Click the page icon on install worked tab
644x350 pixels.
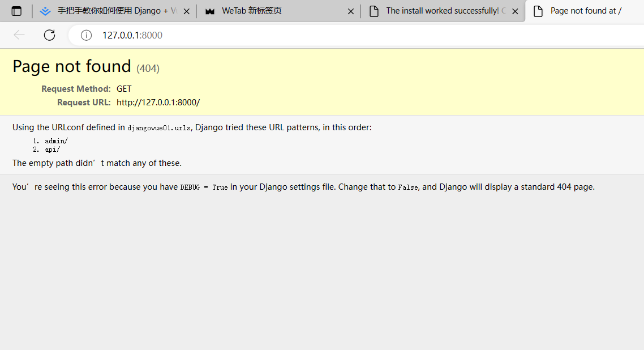click(373, 11)
